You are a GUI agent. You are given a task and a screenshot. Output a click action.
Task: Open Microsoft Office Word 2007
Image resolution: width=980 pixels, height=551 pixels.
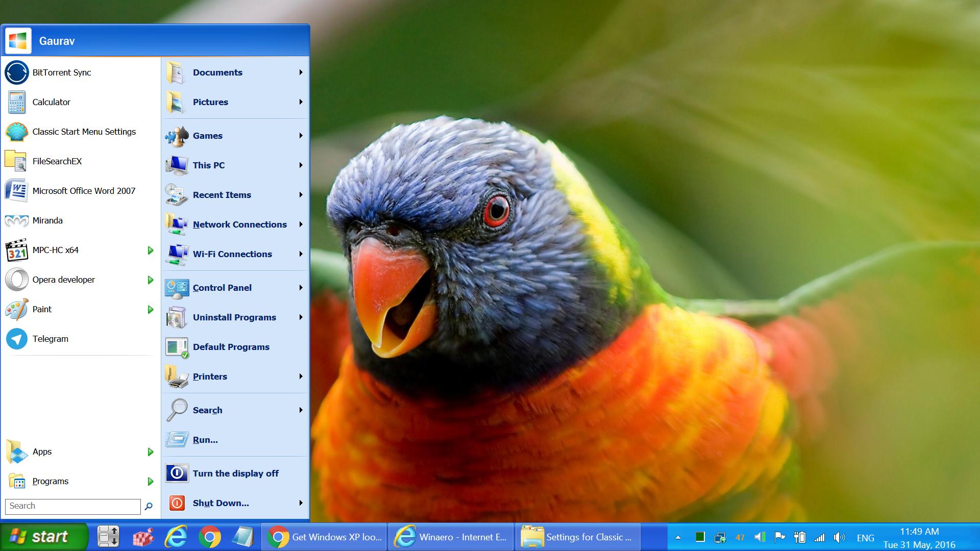tap(84, 191)
